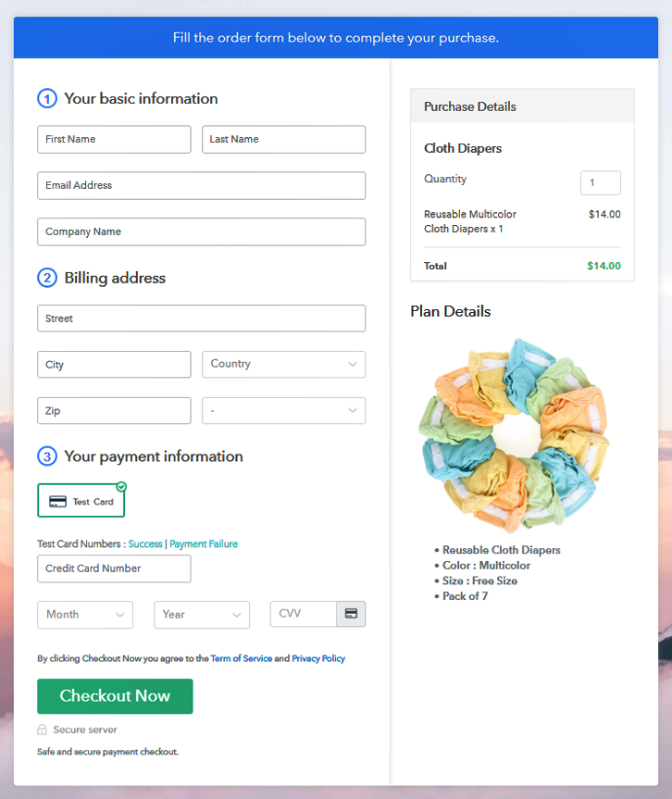Click the secure server padlock icon
672x799 pixels.
point(43,730)
